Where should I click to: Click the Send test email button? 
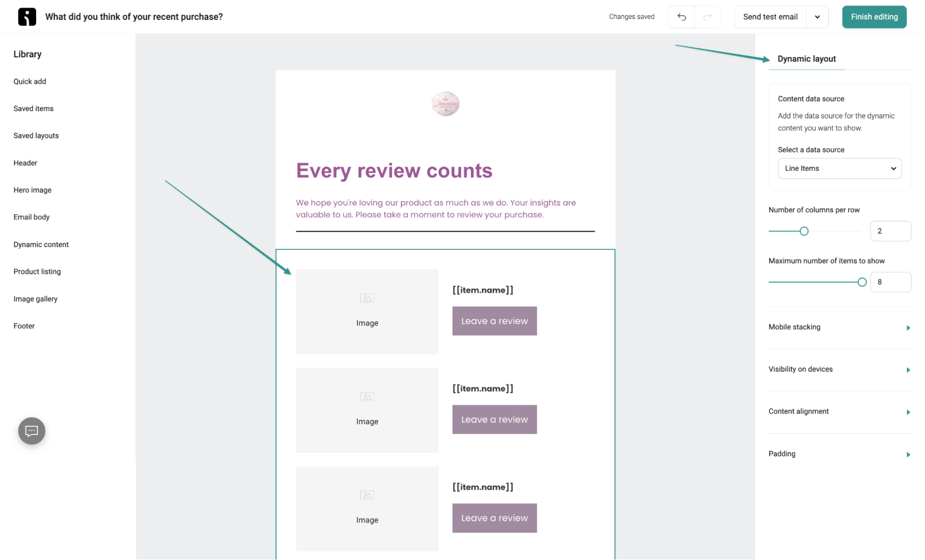(770, 17)
